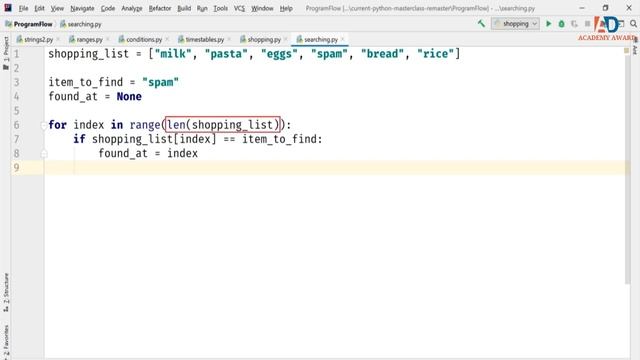Open the Help menu
Screen dimensions: 640x360
[286, 8]
